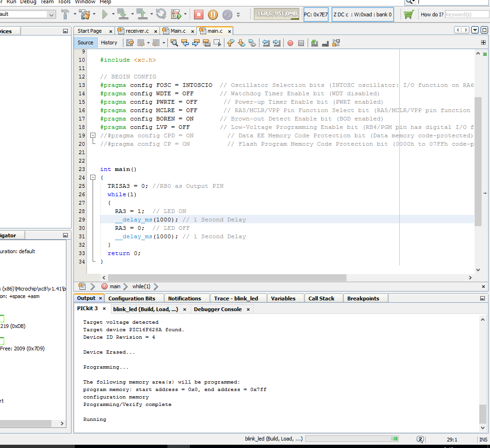490x448 pixels.
Task: Open dropdown arrow next to Read Device Memory
Action: pos(151,14)
